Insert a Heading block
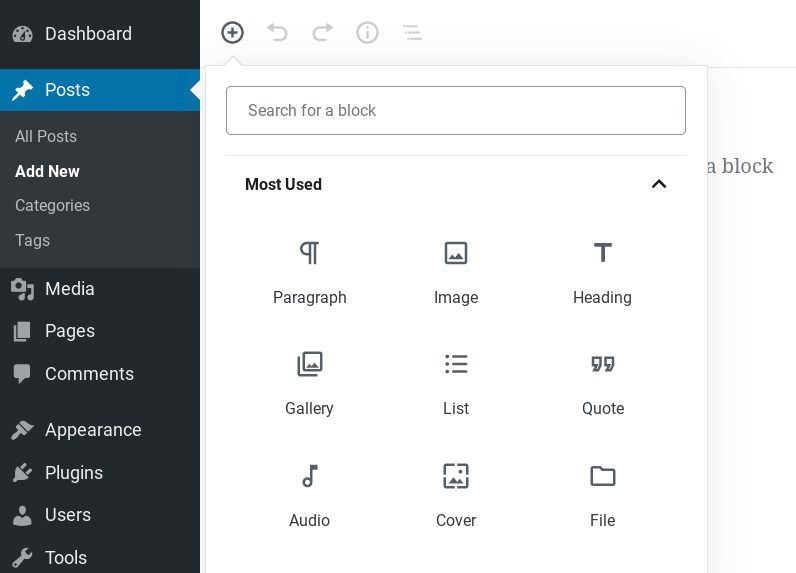Viewport: 796px width, 573px height. tap(603, 274)
